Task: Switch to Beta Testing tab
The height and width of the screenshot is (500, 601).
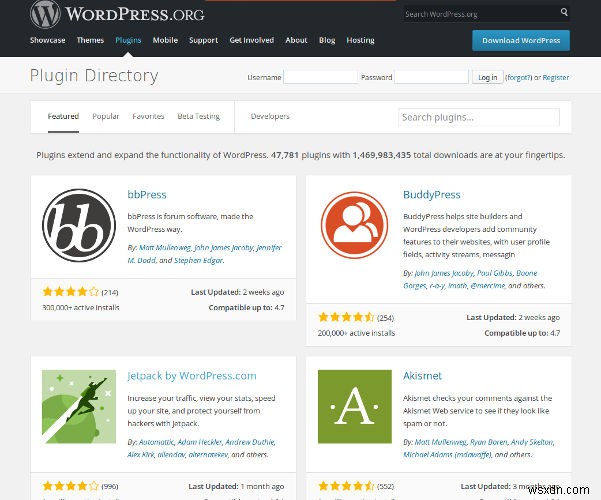Action: (199, 116)
